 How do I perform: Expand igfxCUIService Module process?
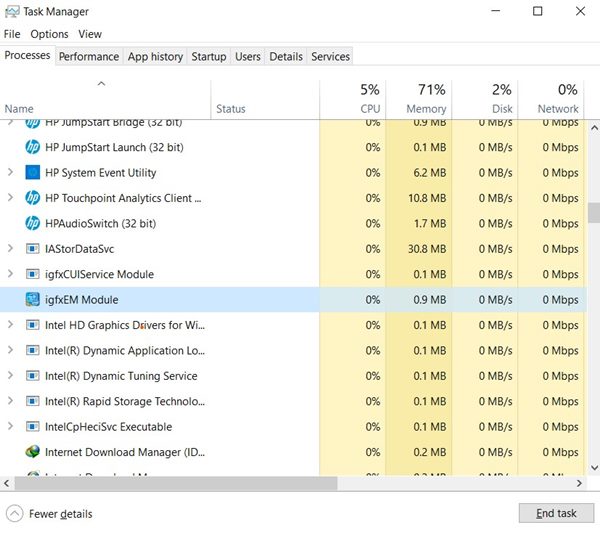pyautogui.click(x=11, y=274)
